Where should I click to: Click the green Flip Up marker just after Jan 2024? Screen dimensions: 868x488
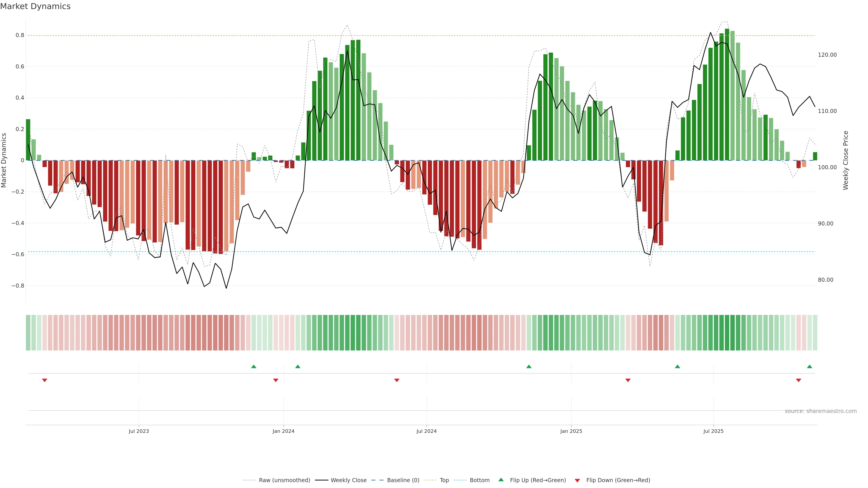click(x=297, y=366)
